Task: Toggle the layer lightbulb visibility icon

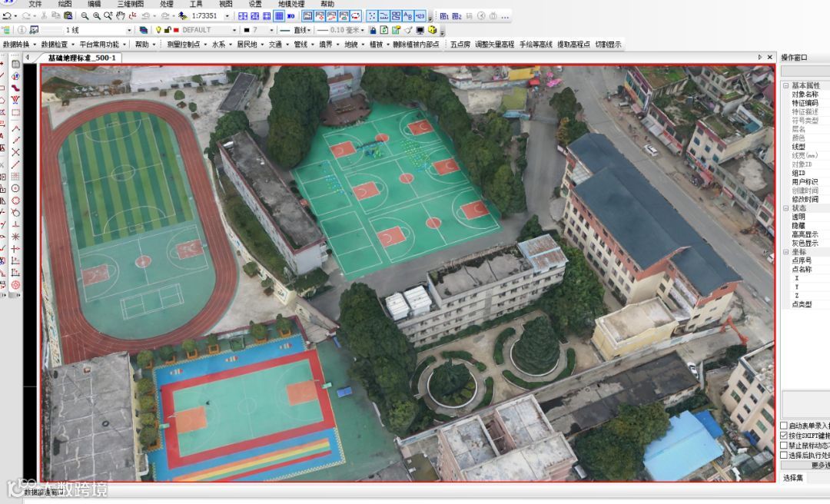Action: (158, 30)
